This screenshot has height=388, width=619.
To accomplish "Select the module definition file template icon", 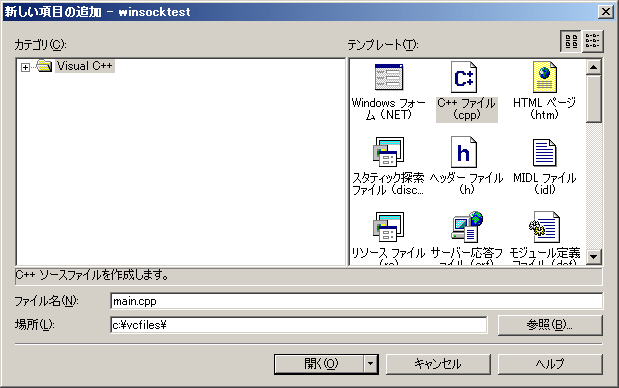I will (544, 227).
